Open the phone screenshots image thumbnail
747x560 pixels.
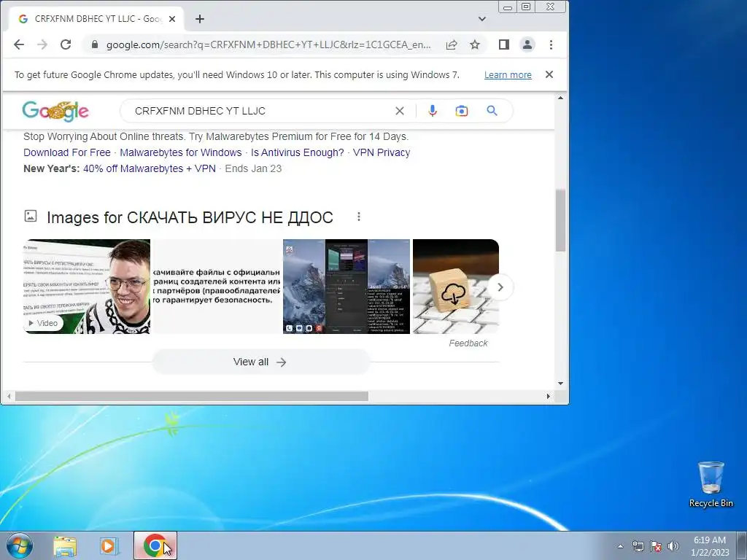pyautogui.click(x=347, y=286)
